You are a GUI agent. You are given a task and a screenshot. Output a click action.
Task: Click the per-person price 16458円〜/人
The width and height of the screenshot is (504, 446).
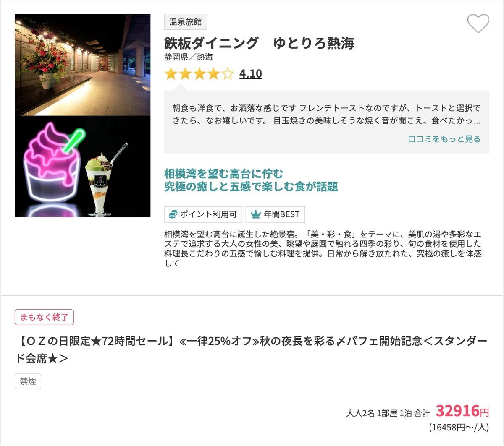[x=459, y=428]
